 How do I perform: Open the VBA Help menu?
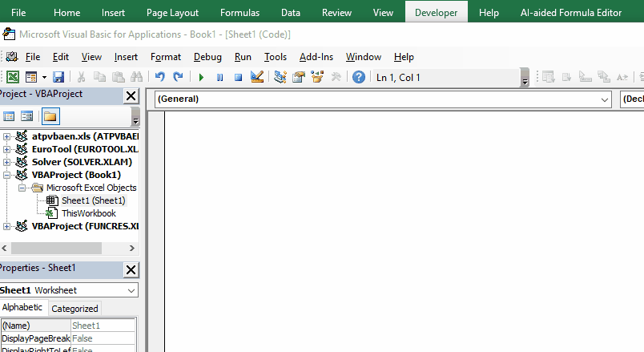(404, 57)
